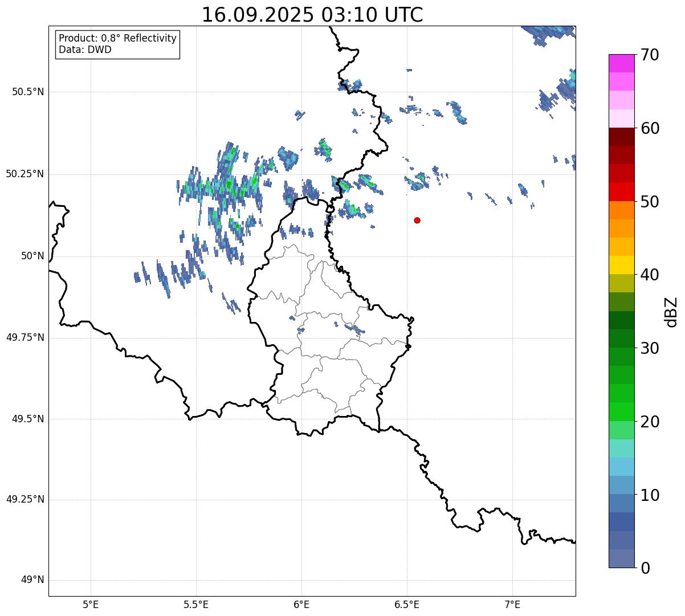This screenshot has height=616, width=685.
Task: Click the longitude label "5°E"
Action: [91, 604]
